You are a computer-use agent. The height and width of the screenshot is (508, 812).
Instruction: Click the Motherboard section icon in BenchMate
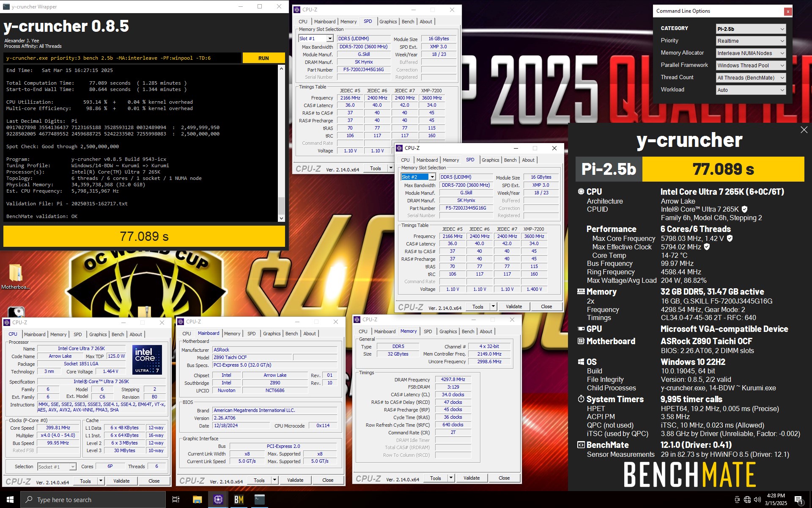[581, 341]
